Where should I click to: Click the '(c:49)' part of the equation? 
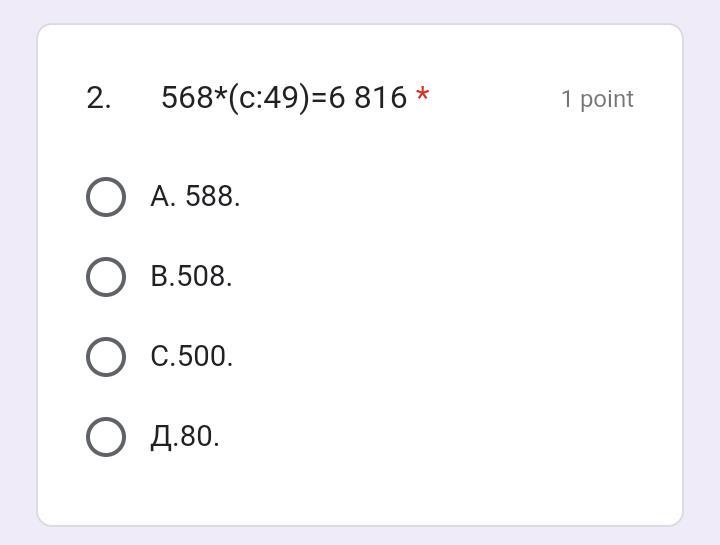click(x=269, y=98)
